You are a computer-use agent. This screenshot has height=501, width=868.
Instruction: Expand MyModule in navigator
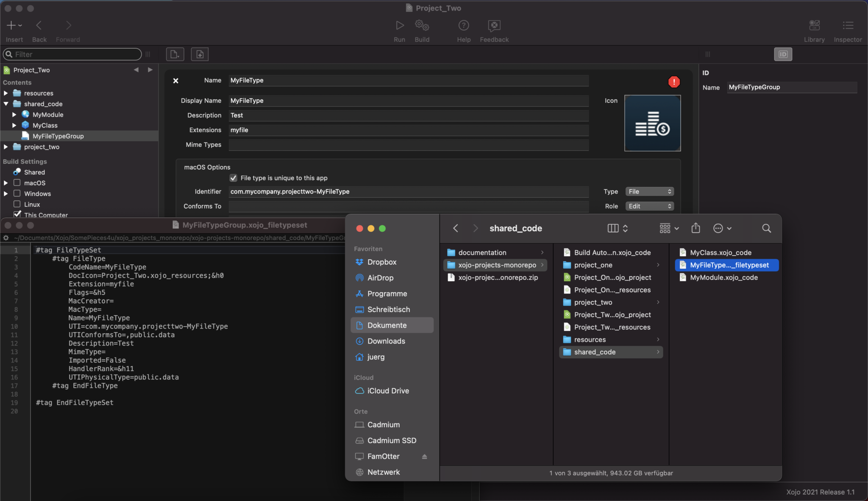pyautogui.click(x=14, y=115)
